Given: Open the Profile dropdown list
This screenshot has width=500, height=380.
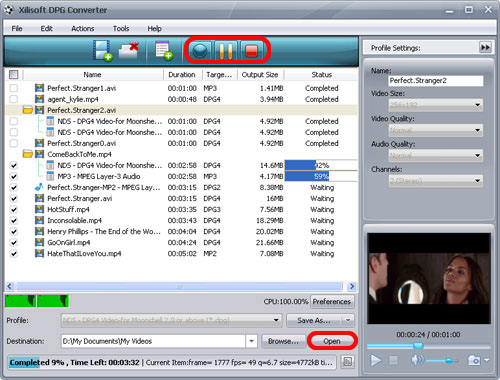Looking at the screenshot, I should point(171,320).
